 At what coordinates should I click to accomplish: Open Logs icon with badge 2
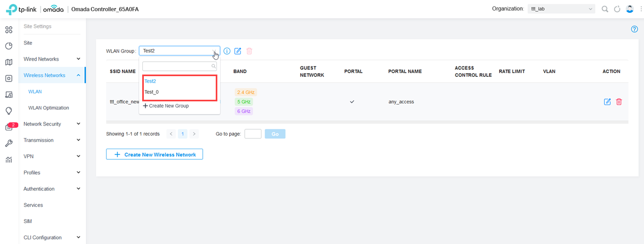9,127
